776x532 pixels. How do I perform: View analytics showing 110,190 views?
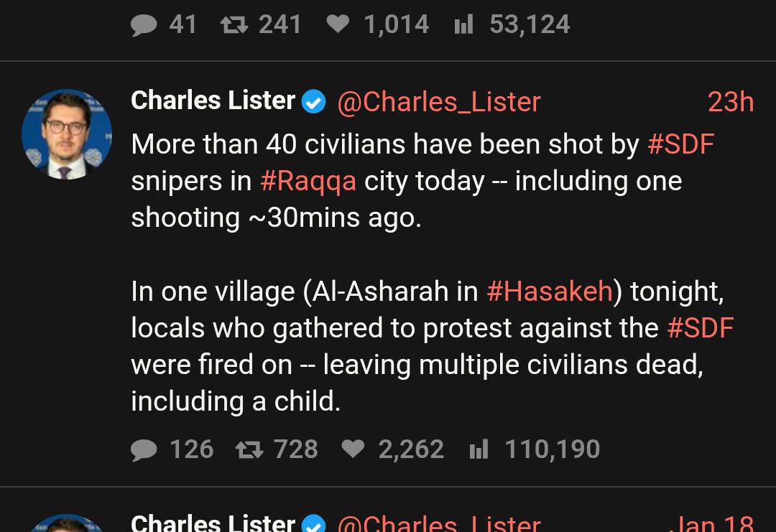pyautogui.click(x=479, y=449)
